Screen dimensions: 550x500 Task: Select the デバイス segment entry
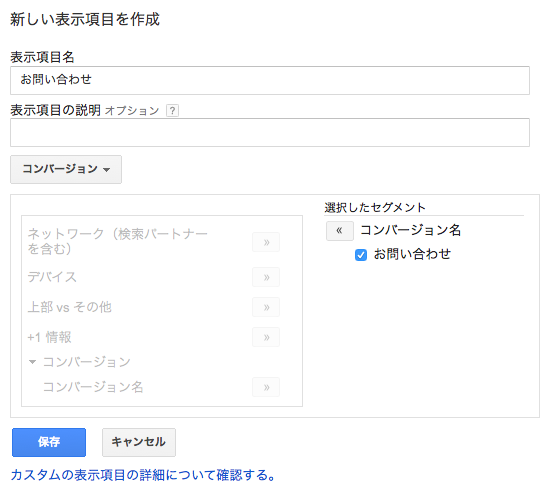pos(52,277)
